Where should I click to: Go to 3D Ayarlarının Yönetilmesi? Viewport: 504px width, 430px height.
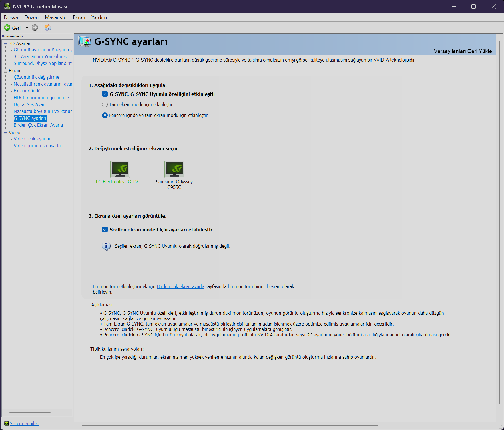point(41,56)
